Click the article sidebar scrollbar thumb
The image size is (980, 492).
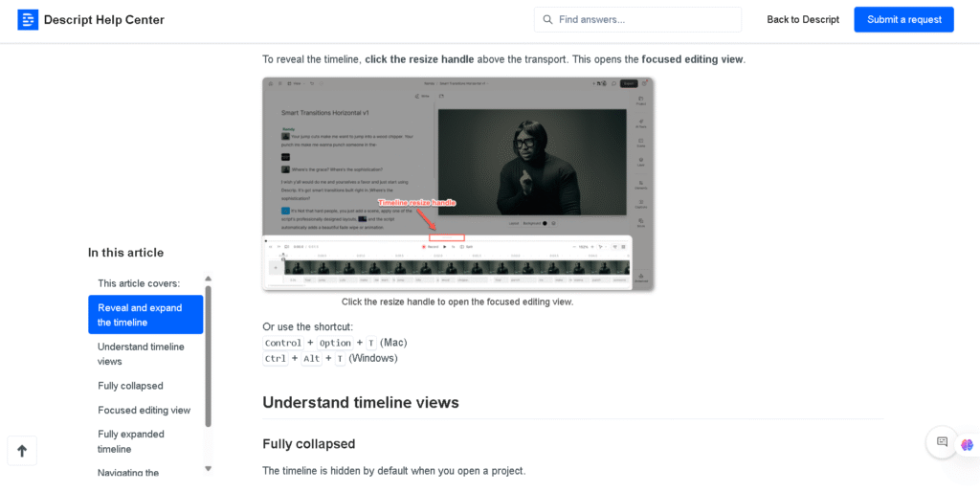[x=208, y=356]
